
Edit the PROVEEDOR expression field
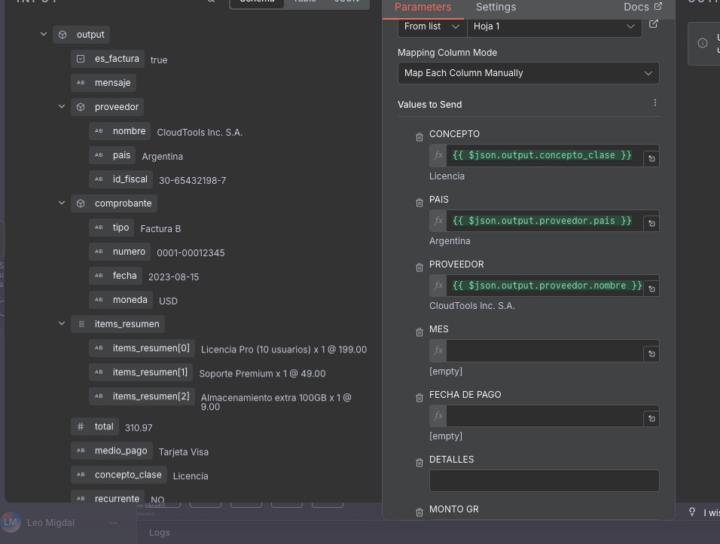click(545, 286)
